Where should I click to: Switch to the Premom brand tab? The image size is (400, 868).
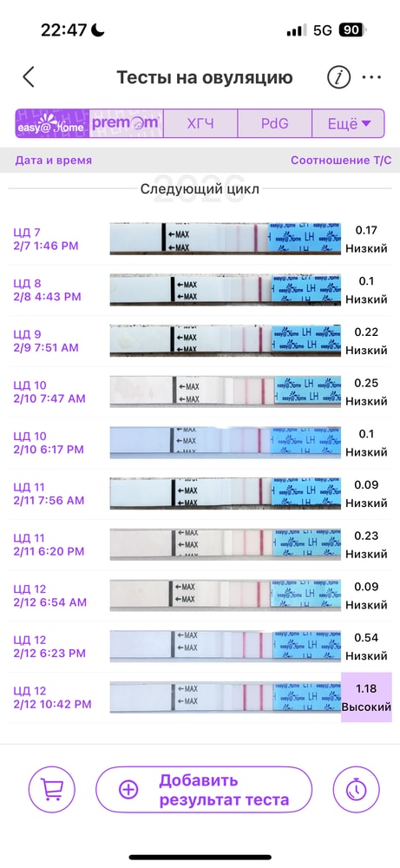126,123
